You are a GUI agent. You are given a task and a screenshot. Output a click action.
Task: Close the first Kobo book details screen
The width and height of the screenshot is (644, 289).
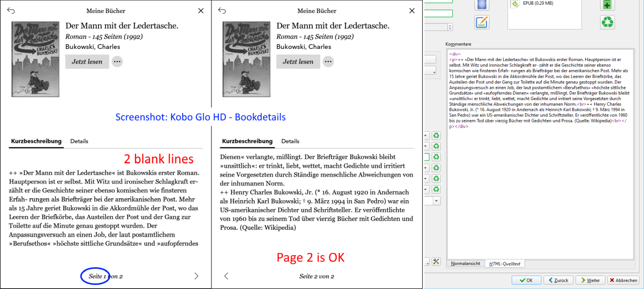[201, 11]
